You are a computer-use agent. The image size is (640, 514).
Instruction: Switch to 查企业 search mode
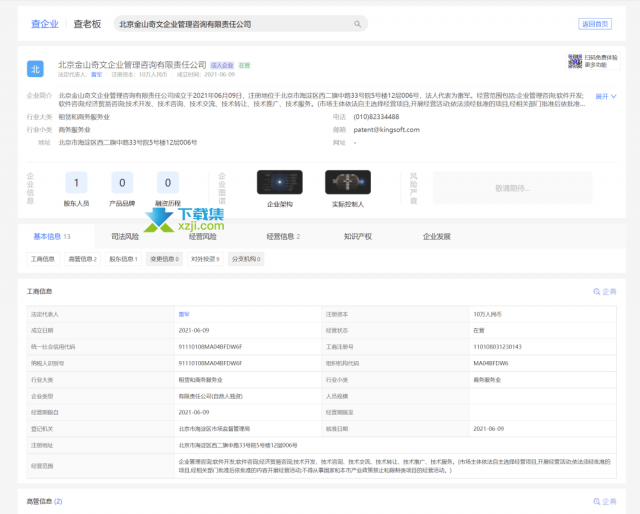pyautogui.click(x=45, y=24)
